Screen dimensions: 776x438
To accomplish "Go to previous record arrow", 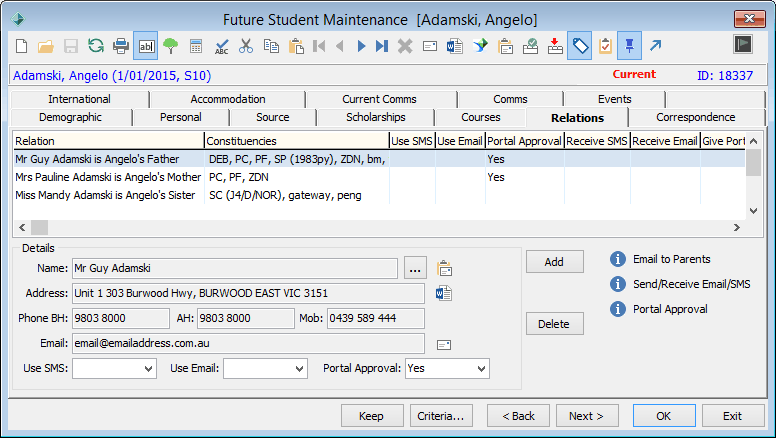I will tap(340, 46).
